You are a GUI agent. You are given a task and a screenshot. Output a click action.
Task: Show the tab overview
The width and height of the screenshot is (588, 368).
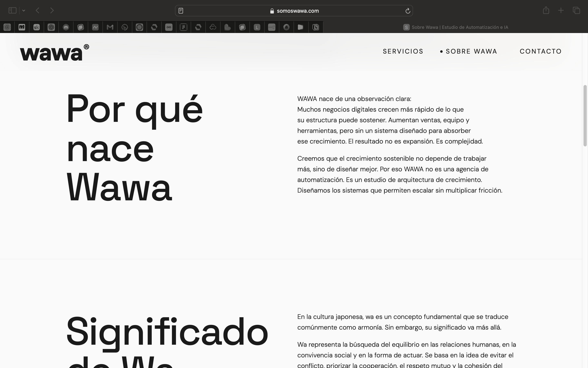click(576, 10)
